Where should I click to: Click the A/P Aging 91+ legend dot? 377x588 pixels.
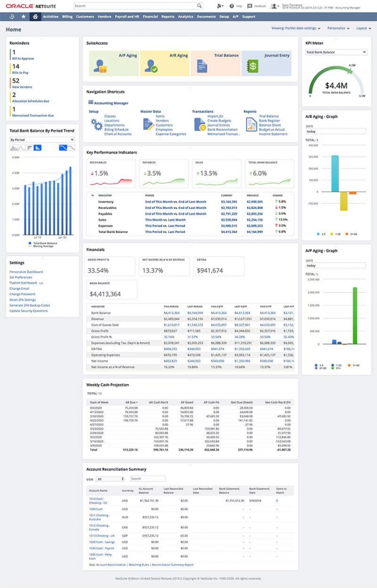333,368
